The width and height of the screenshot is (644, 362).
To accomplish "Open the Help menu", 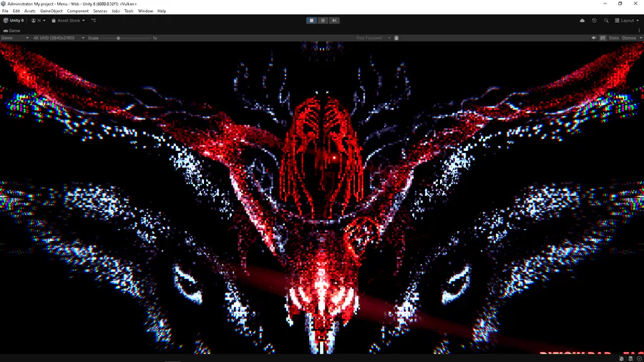I will (162, 11).
